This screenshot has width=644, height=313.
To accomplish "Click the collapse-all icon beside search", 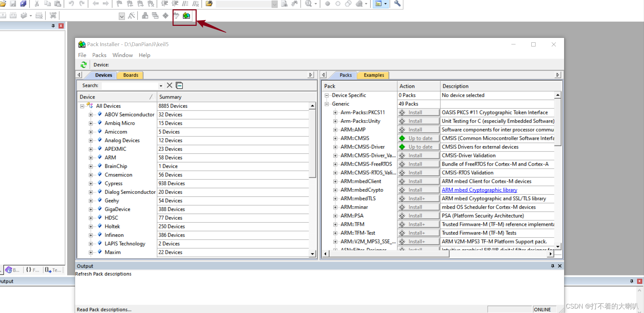I will 179,85.
